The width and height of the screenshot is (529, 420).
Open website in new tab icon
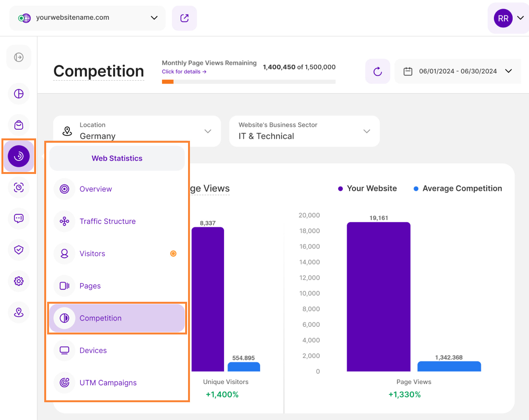click(x=184, y=18)
